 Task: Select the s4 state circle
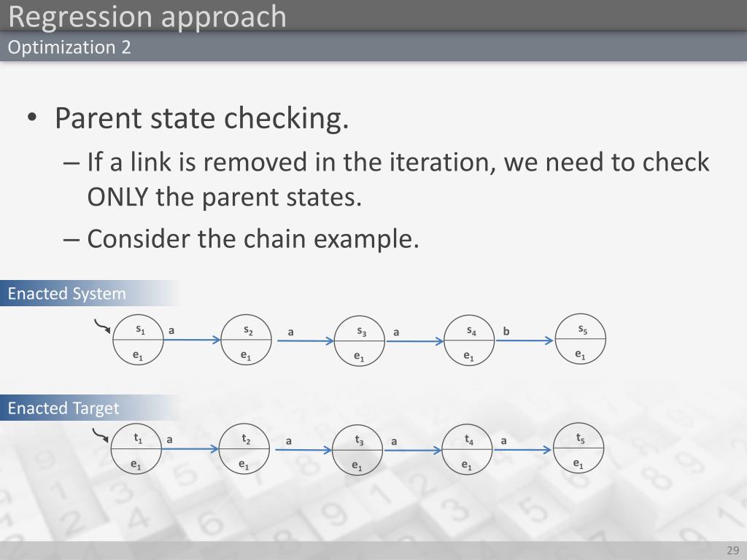point(469,341)
